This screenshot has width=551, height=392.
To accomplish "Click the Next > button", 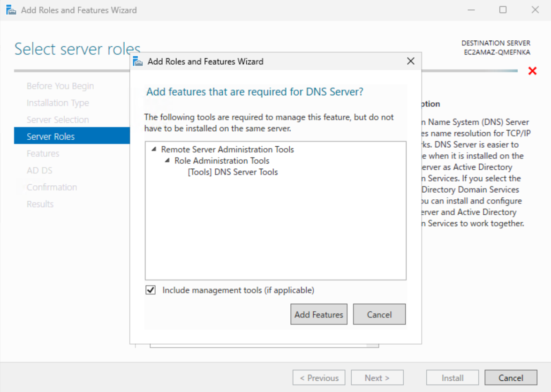I will coord(377,378).
